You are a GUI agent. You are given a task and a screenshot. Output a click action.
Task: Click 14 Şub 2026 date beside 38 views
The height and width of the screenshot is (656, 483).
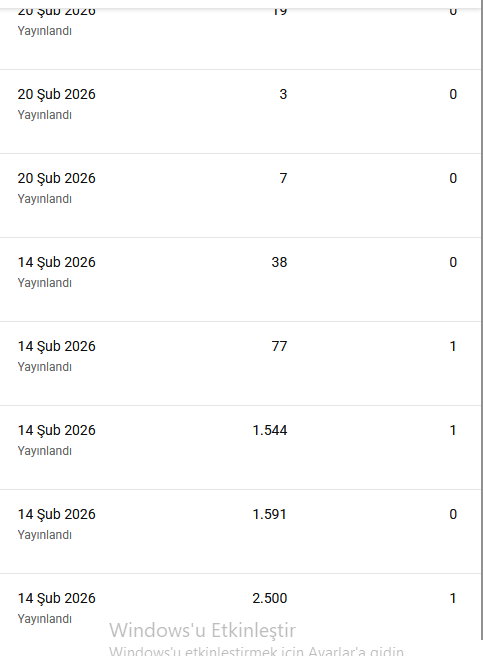tap(57, 263)
